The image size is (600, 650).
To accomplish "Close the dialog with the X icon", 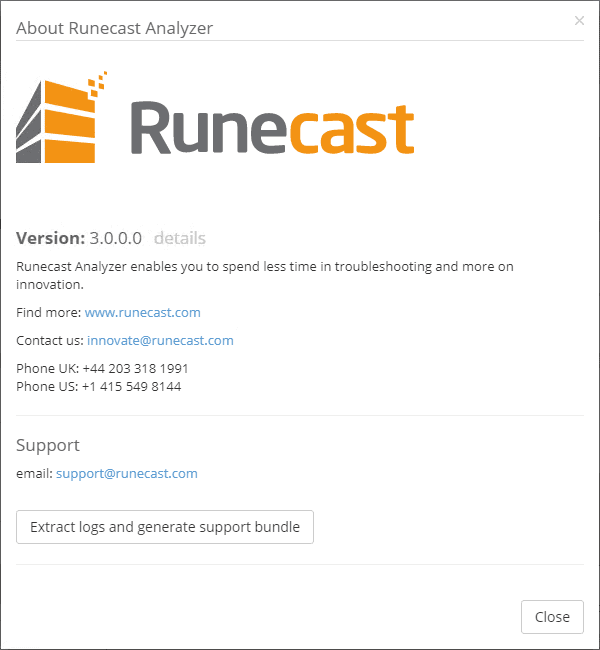I will (x=579, y=20).
